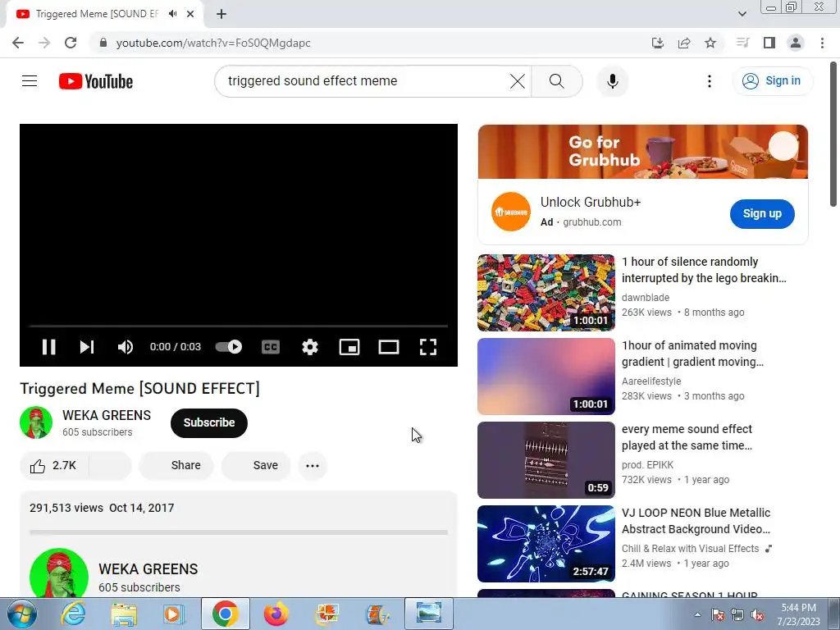Clear the search query with the X
Screen dimensions: 840x630
518,81
